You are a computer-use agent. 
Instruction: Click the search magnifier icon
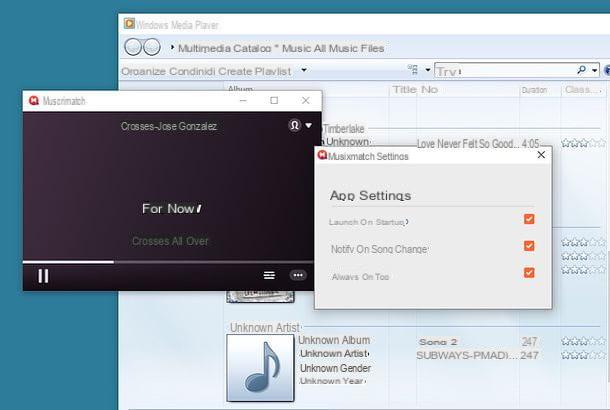581,70
